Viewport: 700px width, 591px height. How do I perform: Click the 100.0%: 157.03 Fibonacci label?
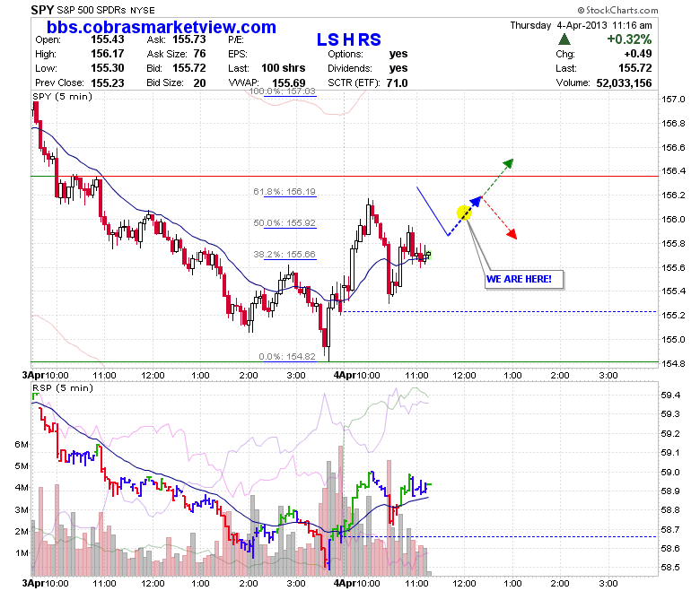pyautogui.click(x=282, y=91)
